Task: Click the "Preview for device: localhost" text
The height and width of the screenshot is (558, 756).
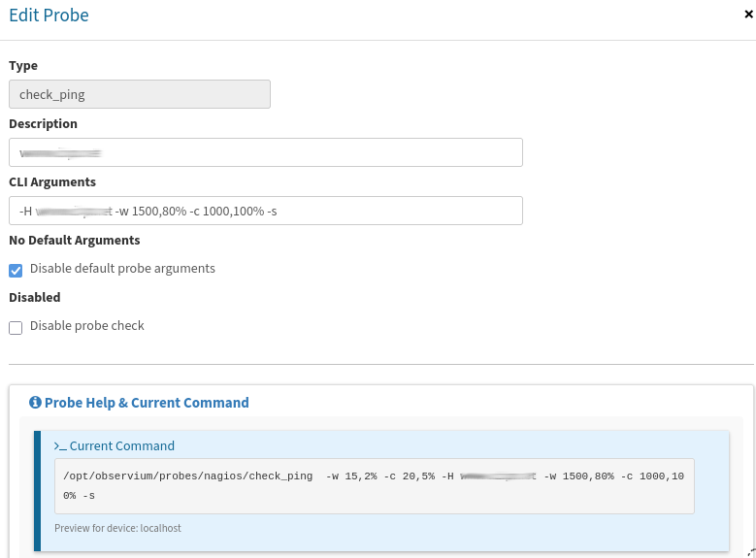Action: (117, 529)
